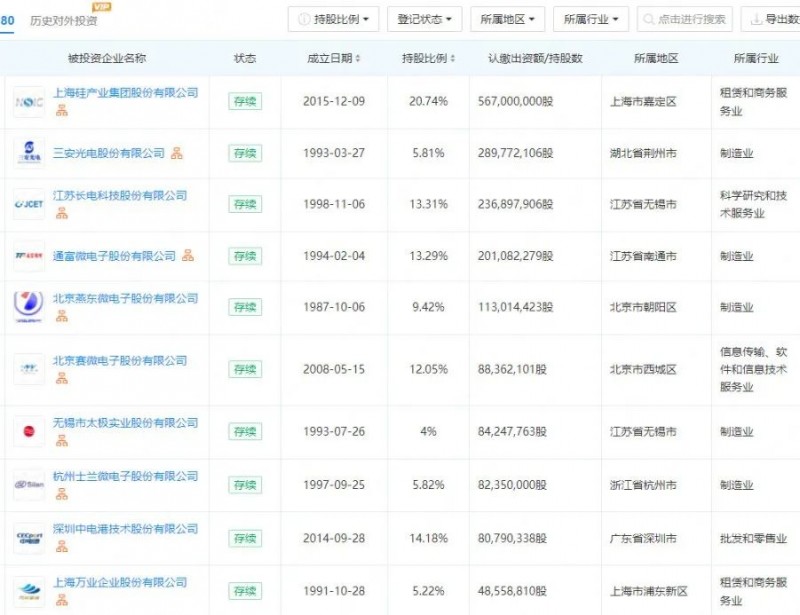The width and height of the screenshot is (800, 615).
Task: Open equity structure icon under 北京燕东微电子
Action: (62, 316)
